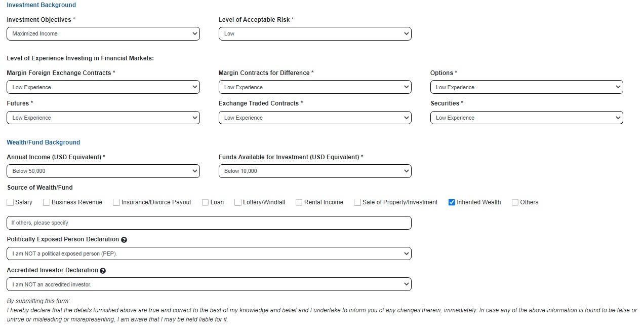
Task: Open the Margin Foreign Exchange Contracts dropdown
Action: pos(103,87)
